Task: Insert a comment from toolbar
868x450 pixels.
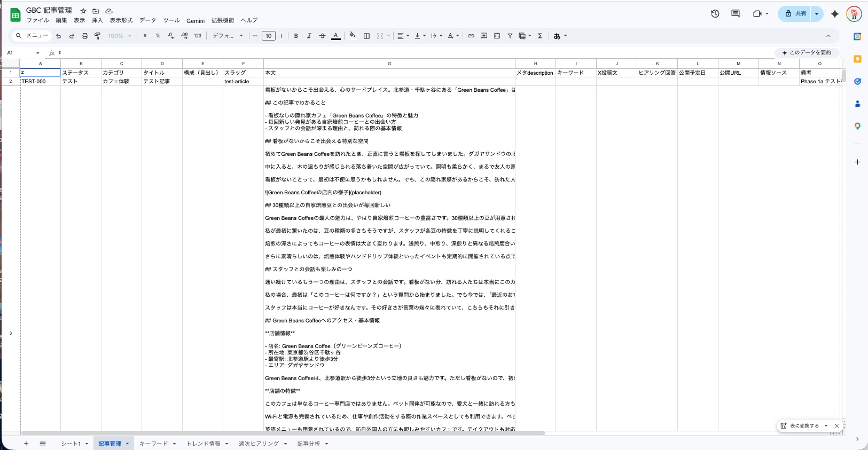Action: click(x=484, y=36)
